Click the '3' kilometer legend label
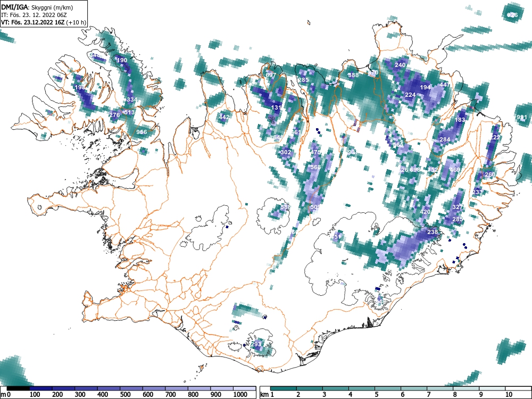 [325, 395]
